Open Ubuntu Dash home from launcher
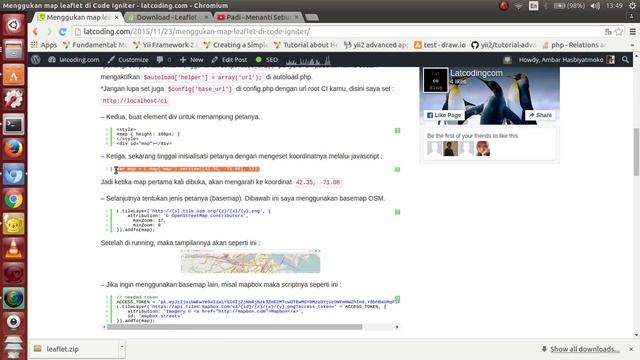The image size is (640, 360). coord(13,24)
